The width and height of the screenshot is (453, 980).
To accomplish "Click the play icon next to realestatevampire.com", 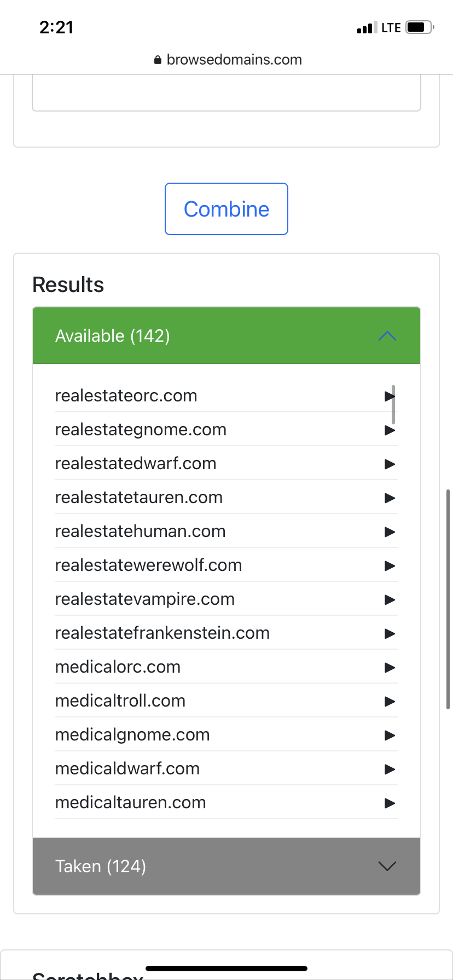I will (x=390, y=599).
